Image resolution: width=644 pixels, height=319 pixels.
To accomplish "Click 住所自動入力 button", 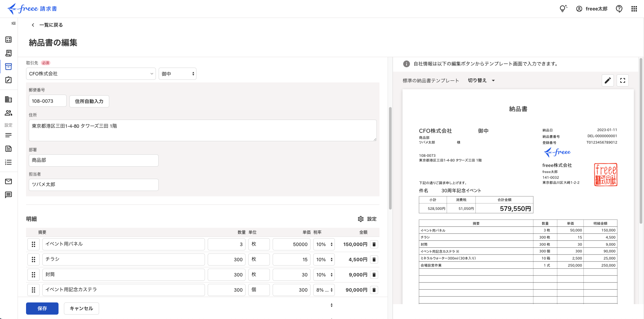I will [x=89, y=101].
